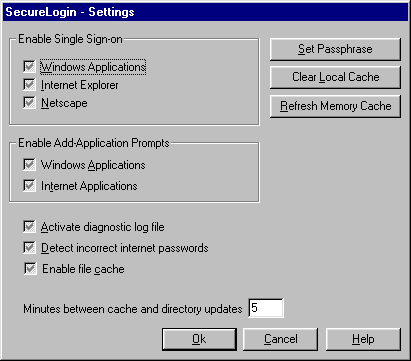The image size is (411, 361).
Task: Click the Clear Local Cache button
Action: (x=335, y=77)
